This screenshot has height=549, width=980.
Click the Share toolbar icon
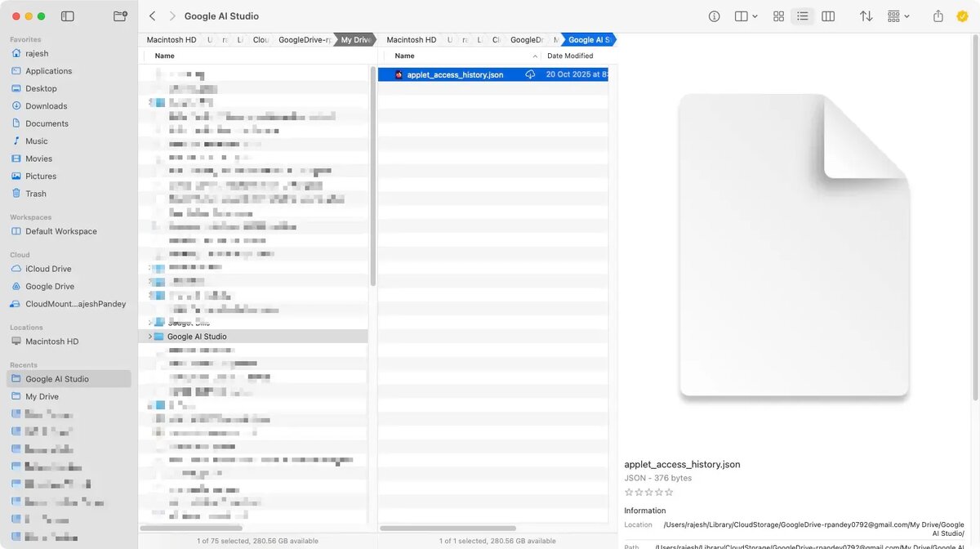point(938,16)
